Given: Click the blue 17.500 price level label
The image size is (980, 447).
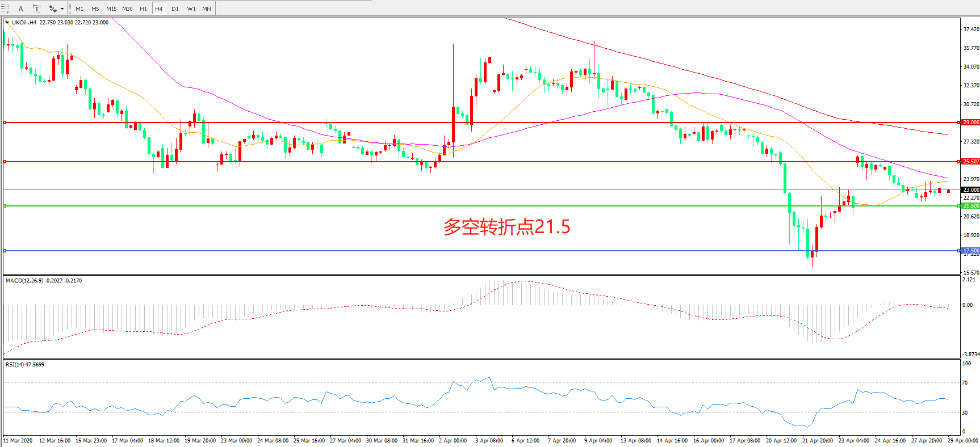Looking at the screenshot, I should [970, 250].
